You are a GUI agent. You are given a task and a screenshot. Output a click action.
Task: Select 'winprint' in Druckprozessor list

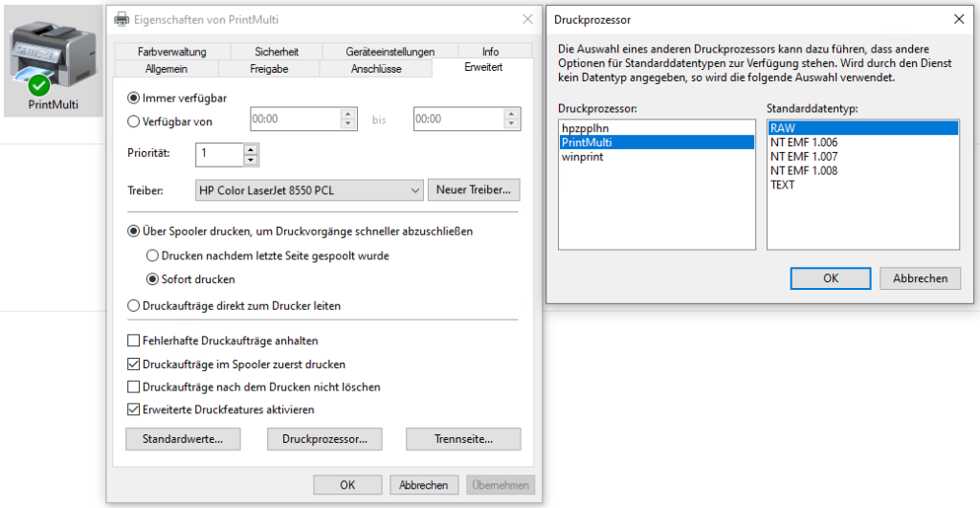(583, 157)
